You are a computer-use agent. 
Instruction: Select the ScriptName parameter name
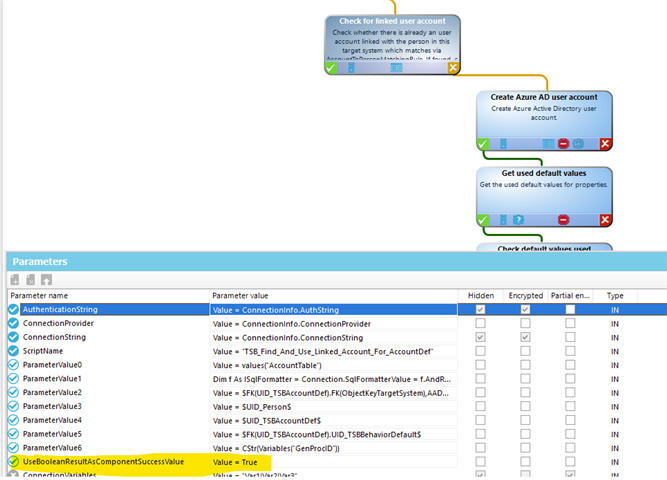[43, 351]
